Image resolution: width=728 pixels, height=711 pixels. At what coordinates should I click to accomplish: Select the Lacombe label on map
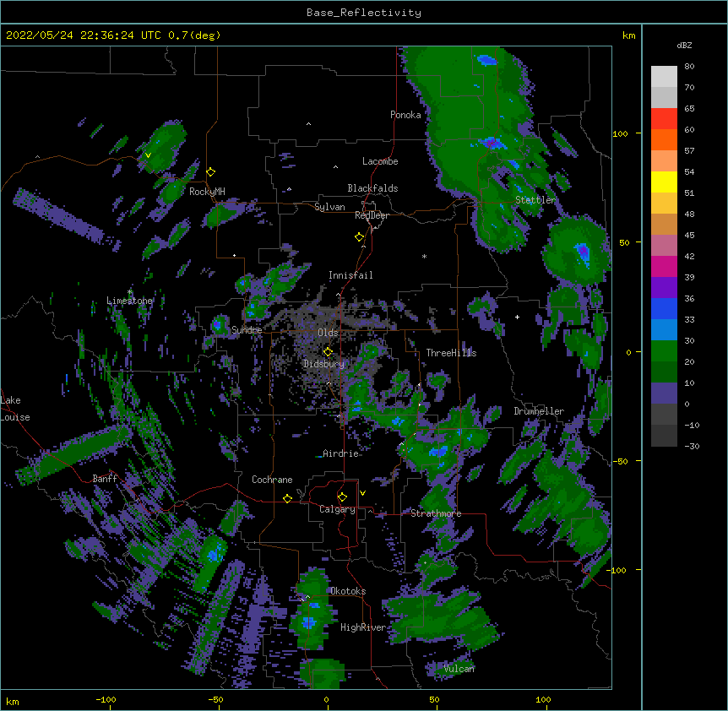tap(380, 161)
